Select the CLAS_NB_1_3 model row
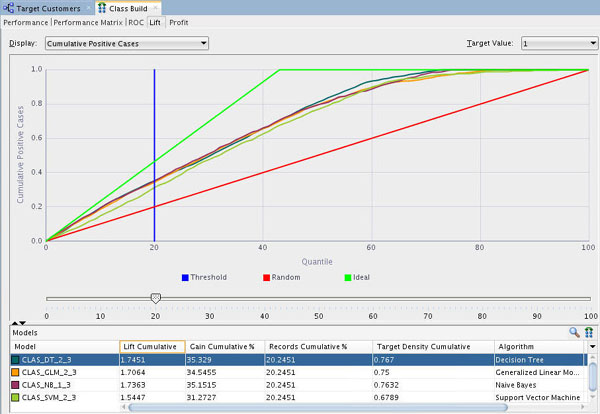The image size is (600, 414). coord(297,385)
